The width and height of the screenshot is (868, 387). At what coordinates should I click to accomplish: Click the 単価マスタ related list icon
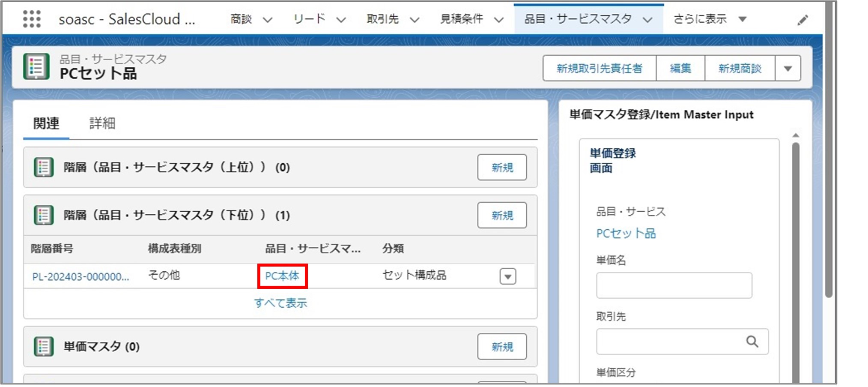pyautogui.click(x=44, y=346)
